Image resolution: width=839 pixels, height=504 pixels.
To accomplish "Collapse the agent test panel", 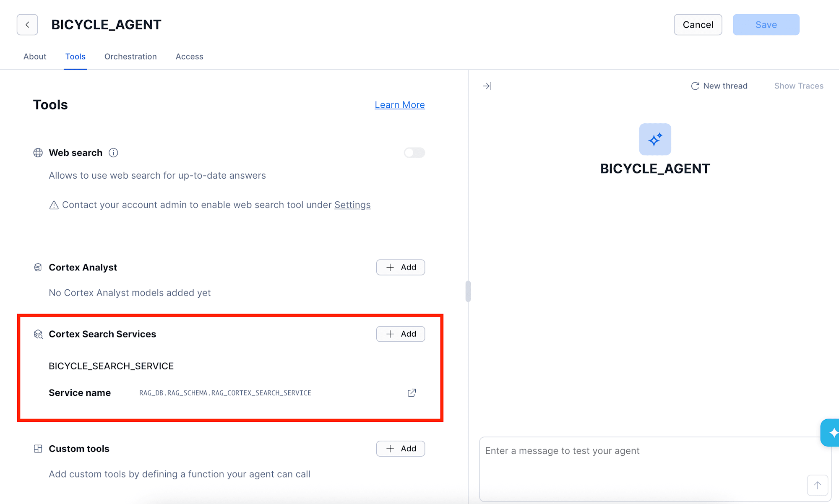I will click(x=487, y=86).
